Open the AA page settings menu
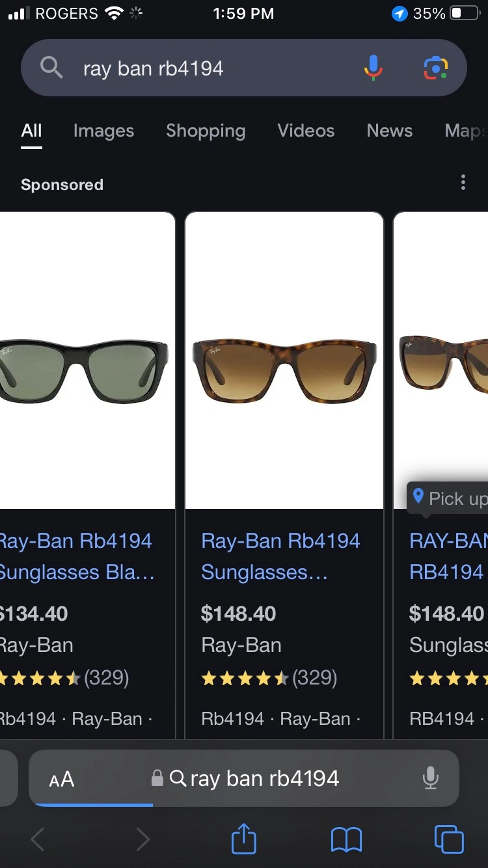 click(x=62, y=779)
